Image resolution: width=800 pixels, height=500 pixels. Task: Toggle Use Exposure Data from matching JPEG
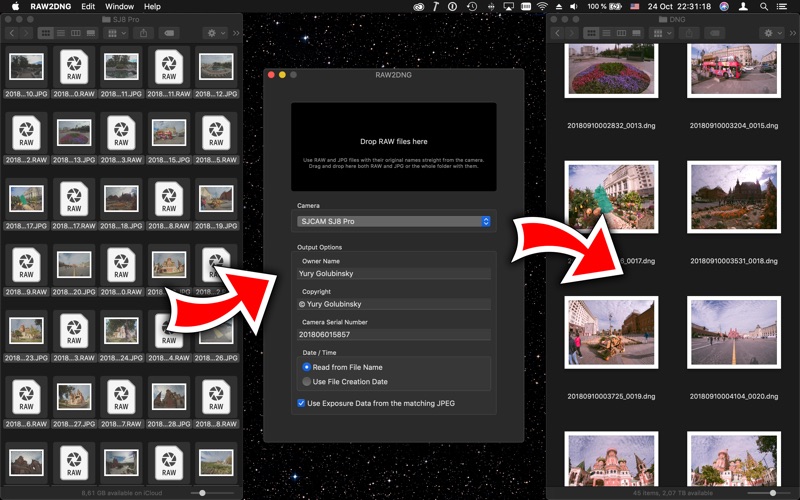pyautogui.click(x=302, y=403)
